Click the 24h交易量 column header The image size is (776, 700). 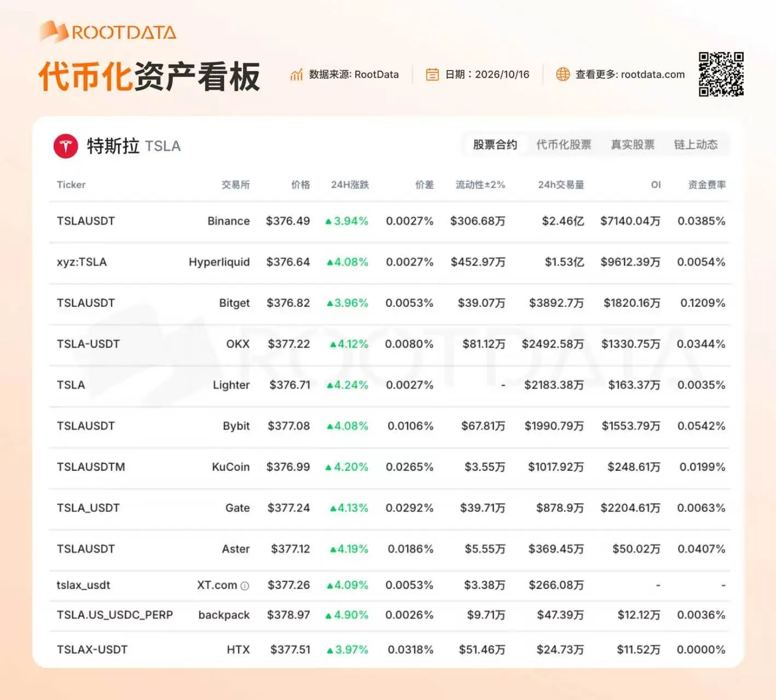coord(561,185)
